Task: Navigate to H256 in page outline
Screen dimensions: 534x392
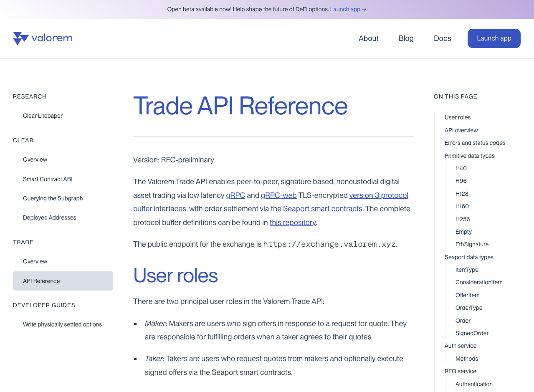Action: point(463,219)
